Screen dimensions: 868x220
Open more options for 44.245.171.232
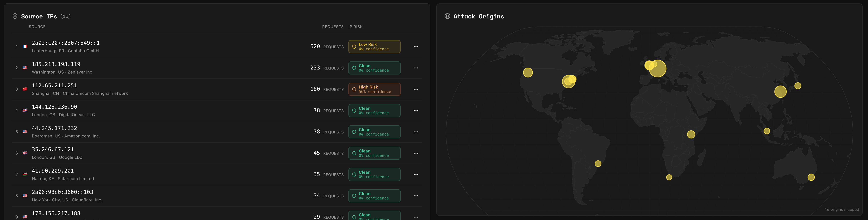(x=416, y=132)
